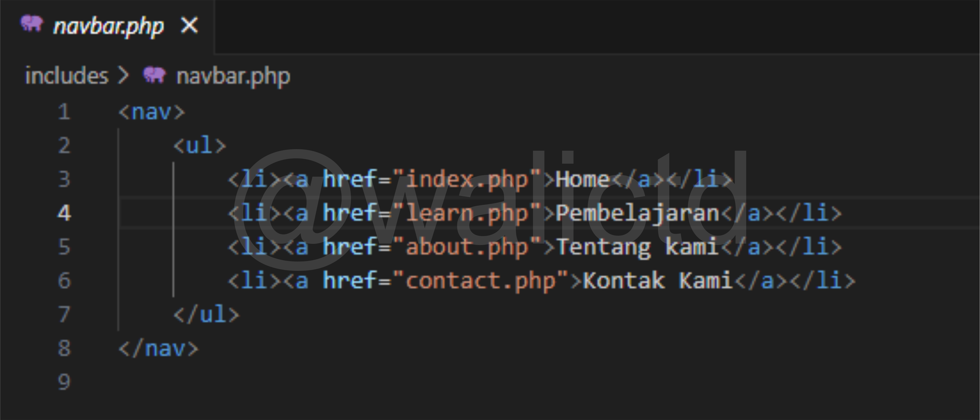
Task: Click the "learn.php" href string
Action: [x=467, y=213]
